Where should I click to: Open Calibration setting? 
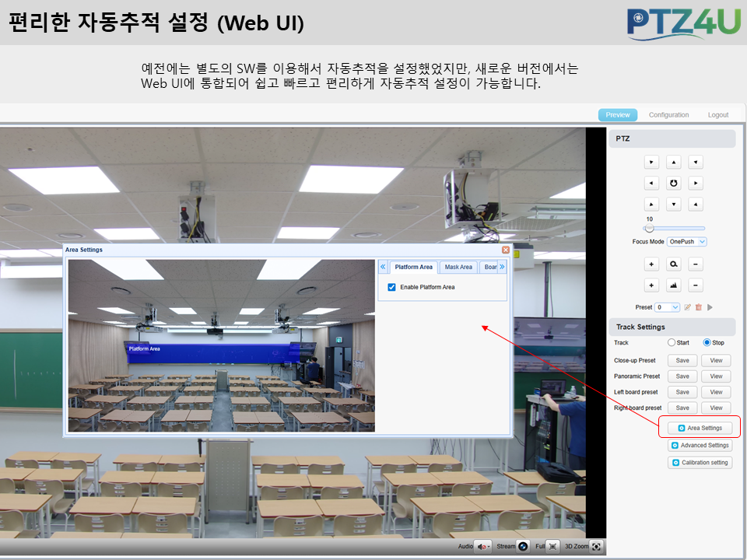(x=700, y=462)
